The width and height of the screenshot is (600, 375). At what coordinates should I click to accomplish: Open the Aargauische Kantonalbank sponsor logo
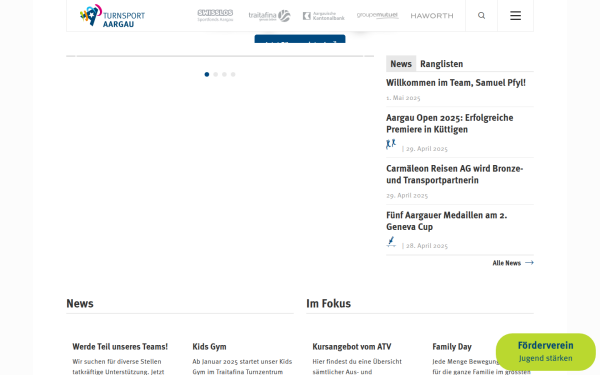324,16
